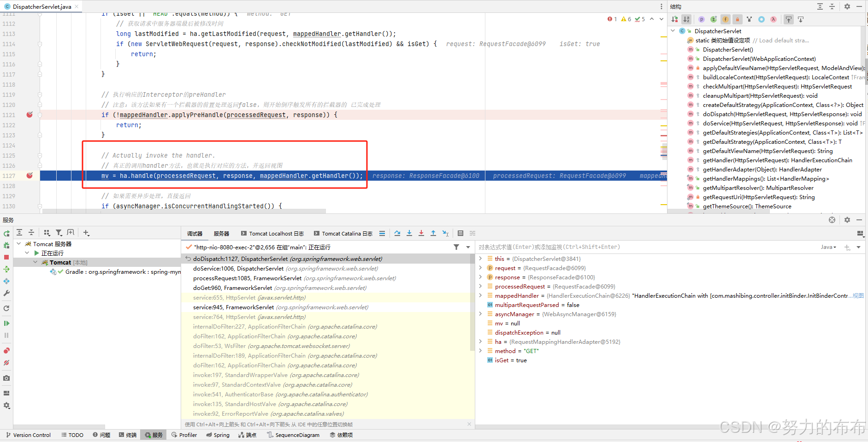Toggle alphabetical sort in Structure
This screenshot has width=868, height=442.
[686, 19]
